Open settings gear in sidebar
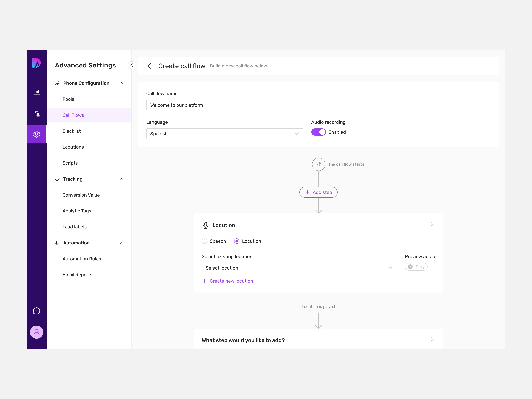The width and height of the screenshot is (532, 399). [x=36, y=134]
